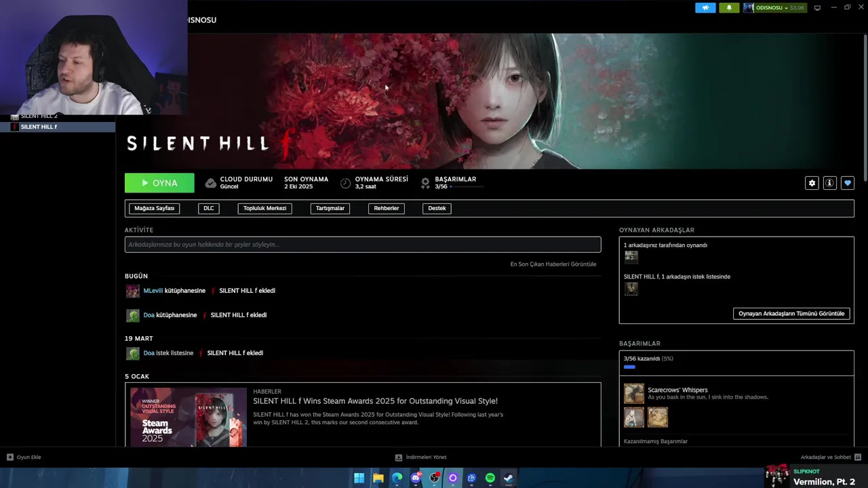Toggle favorite heart icon
The image size is (868, 488).
[848, 183]
